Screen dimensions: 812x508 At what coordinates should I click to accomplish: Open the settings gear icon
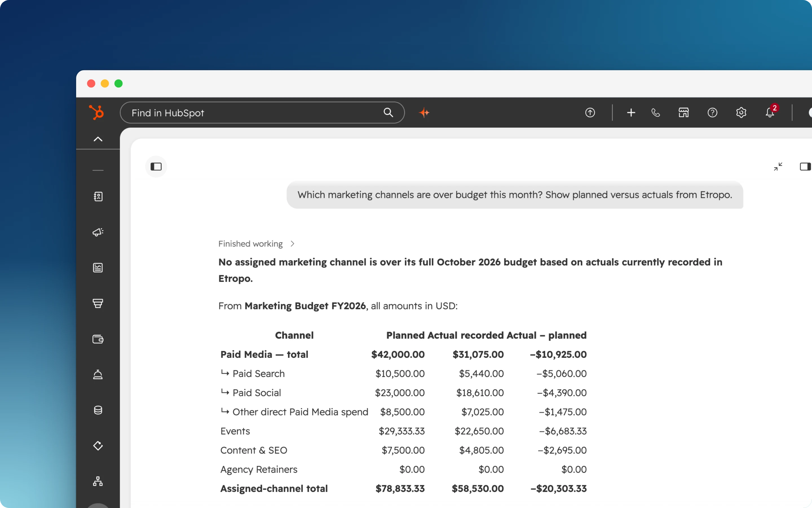[741, 113]
